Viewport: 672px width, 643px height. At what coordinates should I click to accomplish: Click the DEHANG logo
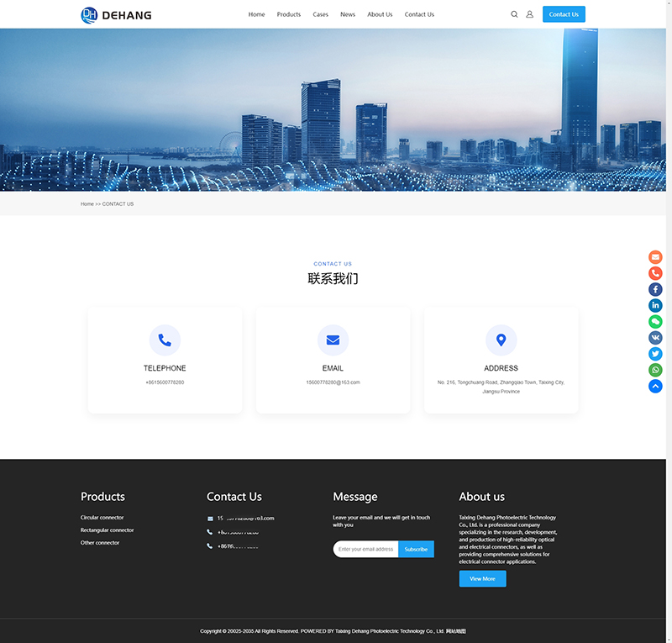[116, 14]
